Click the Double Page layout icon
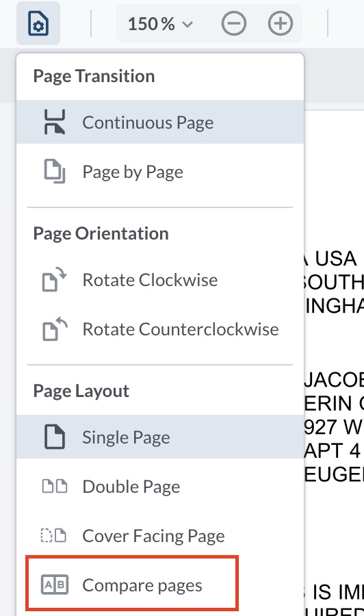The image size is (364, 616). point(55,487)
